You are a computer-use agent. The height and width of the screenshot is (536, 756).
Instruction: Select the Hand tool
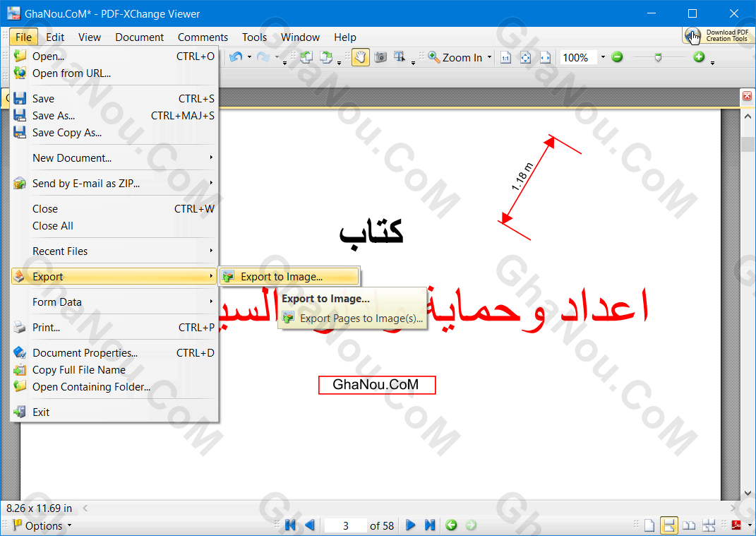[x=361, y=57]
